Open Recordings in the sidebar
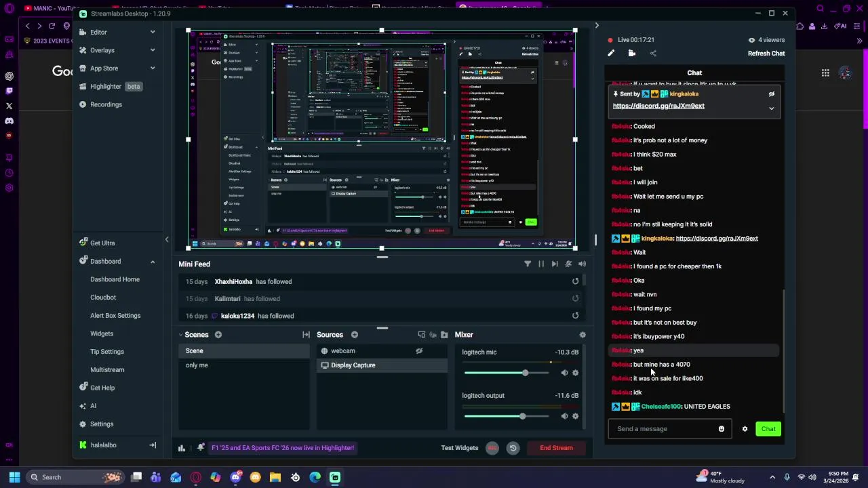The image size is (868, 488). (106, 104)
